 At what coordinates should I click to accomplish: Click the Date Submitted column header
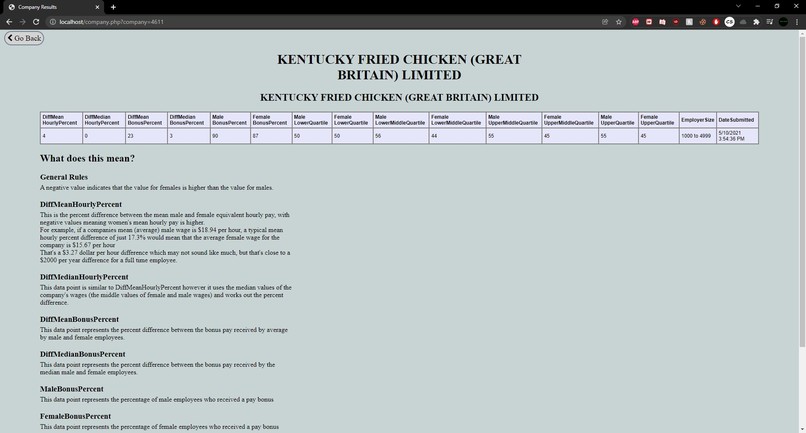[x=737, y=120]
